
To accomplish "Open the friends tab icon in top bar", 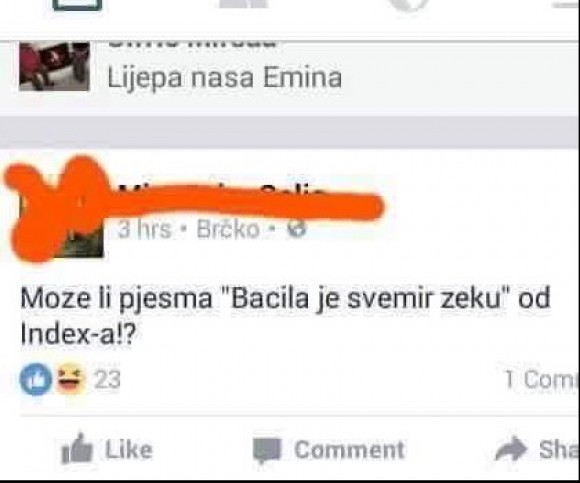I will click(243, 4).
